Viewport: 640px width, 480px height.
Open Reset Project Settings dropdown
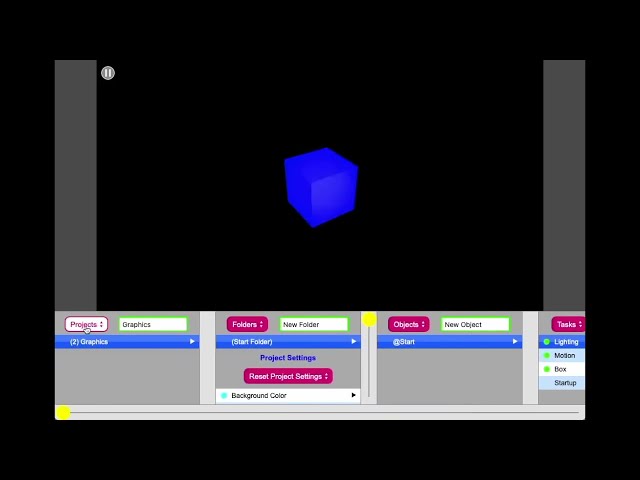(x=288, y=376)
